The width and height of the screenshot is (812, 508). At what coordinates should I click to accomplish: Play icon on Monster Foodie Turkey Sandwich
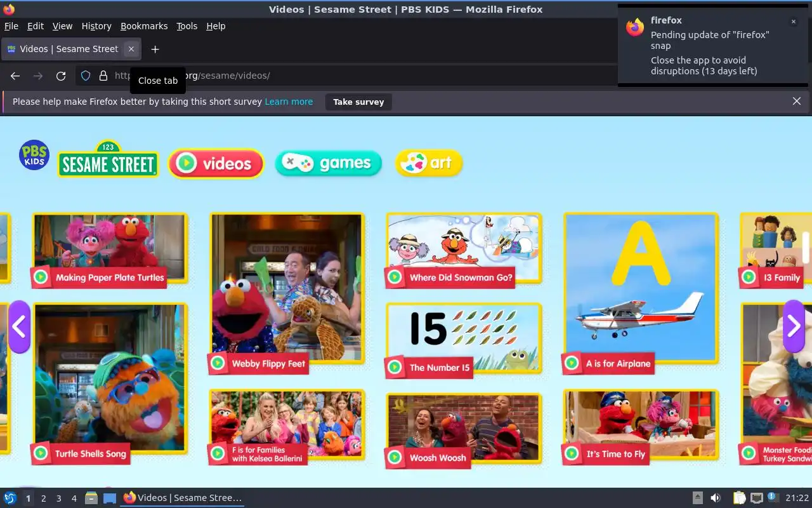tap(749, 453)
